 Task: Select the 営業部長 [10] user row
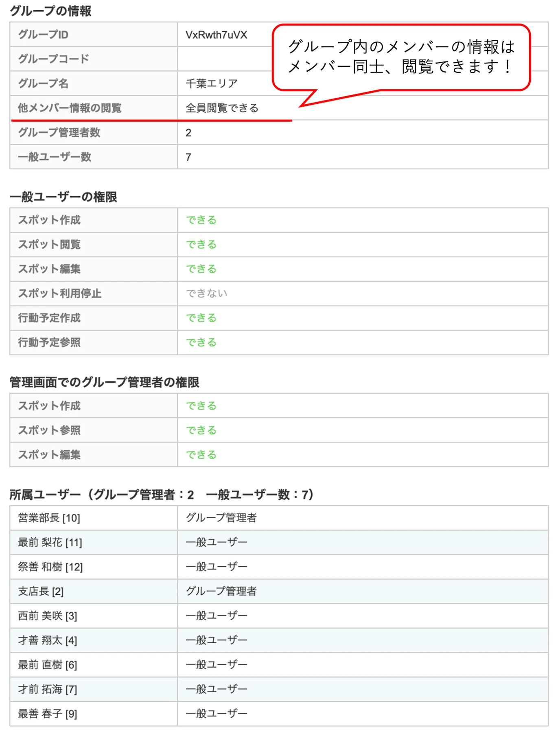pos(279,518)
